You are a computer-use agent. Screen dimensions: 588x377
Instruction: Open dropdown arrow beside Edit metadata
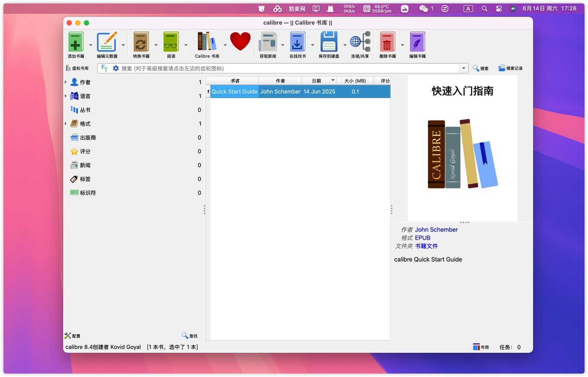123,44
